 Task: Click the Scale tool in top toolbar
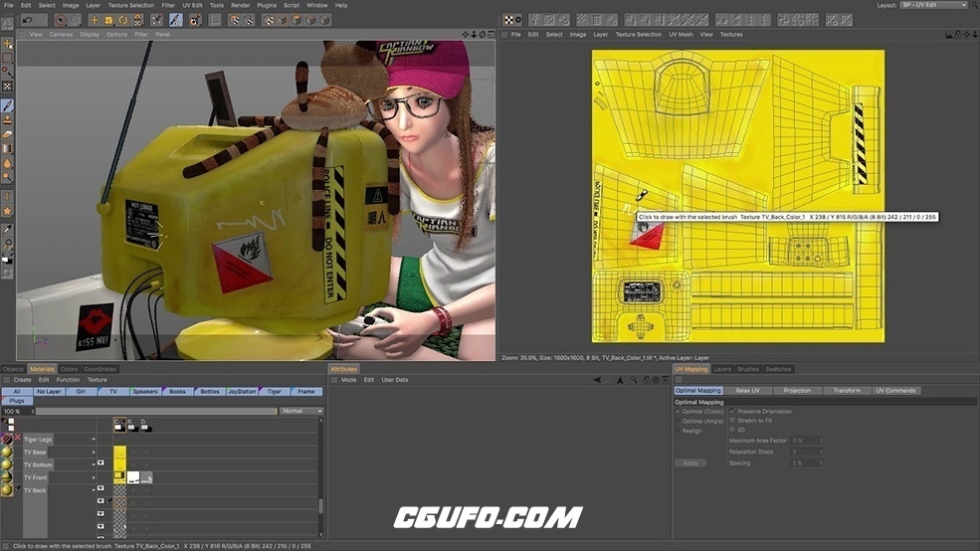tap(108, 19)
